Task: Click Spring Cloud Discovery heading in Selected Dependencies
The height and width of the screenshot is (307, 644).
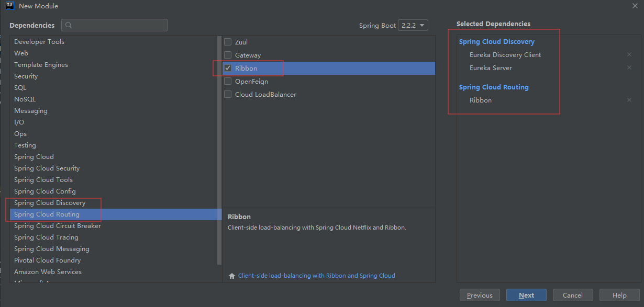Action: click(496, 41)
